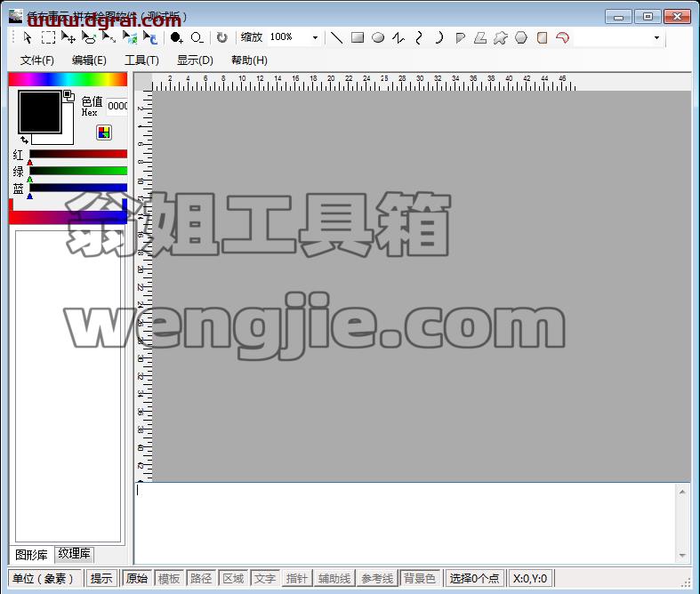Viewport: 700px width, 594px height.
Task: Toggle the 辅助线 status button
Action: 334,578
